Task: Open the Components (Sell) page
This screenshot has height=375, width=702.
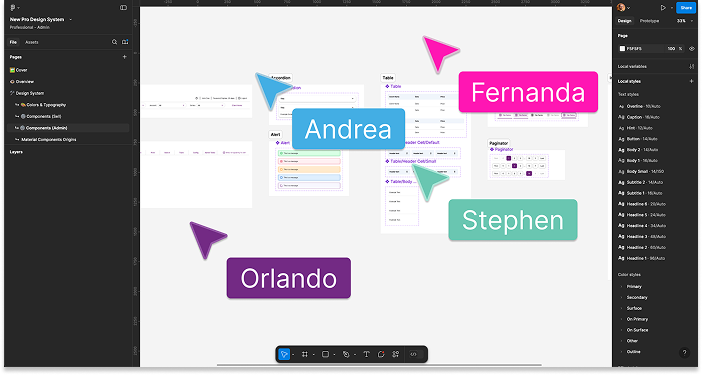Action: 43,116
